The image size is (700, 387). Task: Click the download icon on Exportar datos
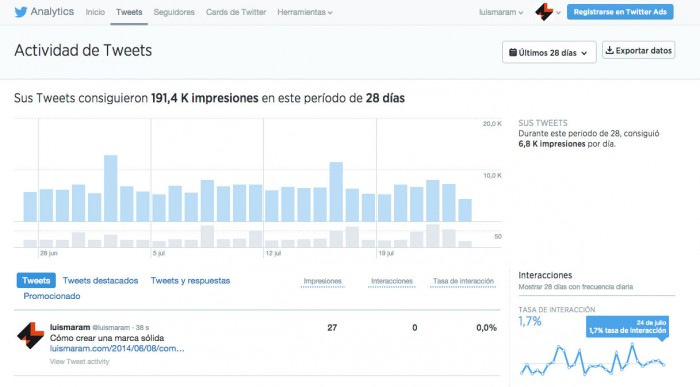pyautogui.click(x=609, y=50)
